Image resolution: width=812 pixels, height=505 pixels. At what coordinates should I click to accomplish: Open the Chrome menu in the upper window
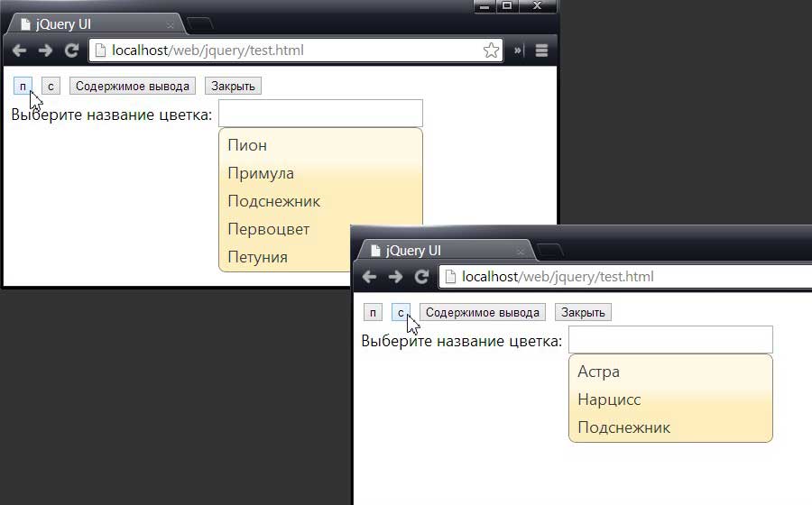point(541,50)
